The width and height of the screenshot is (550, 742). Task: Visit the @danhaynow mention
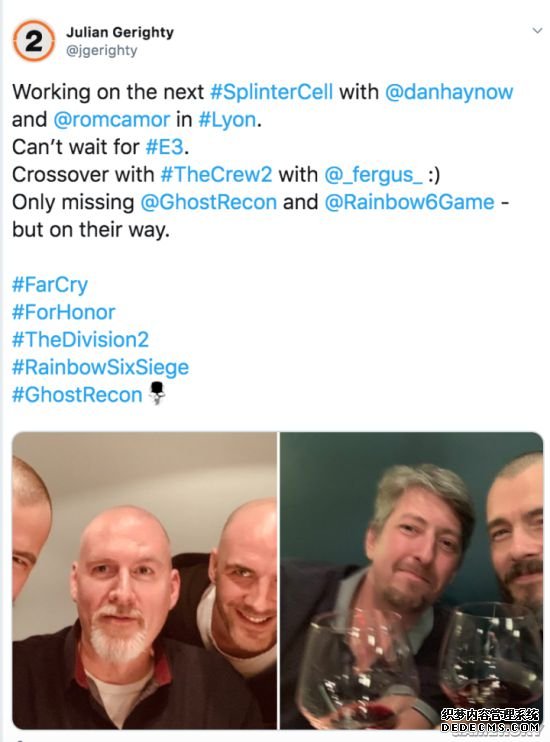449,92
